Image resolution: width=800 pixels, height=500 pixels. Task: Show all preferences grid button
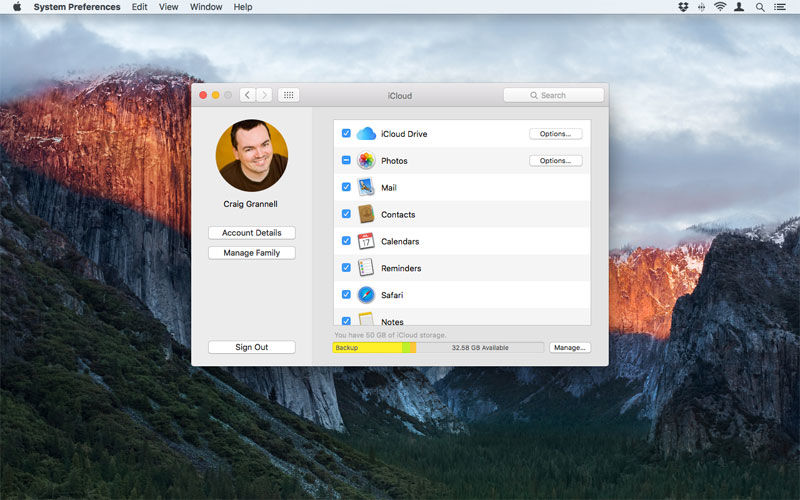tap(288, 95)
